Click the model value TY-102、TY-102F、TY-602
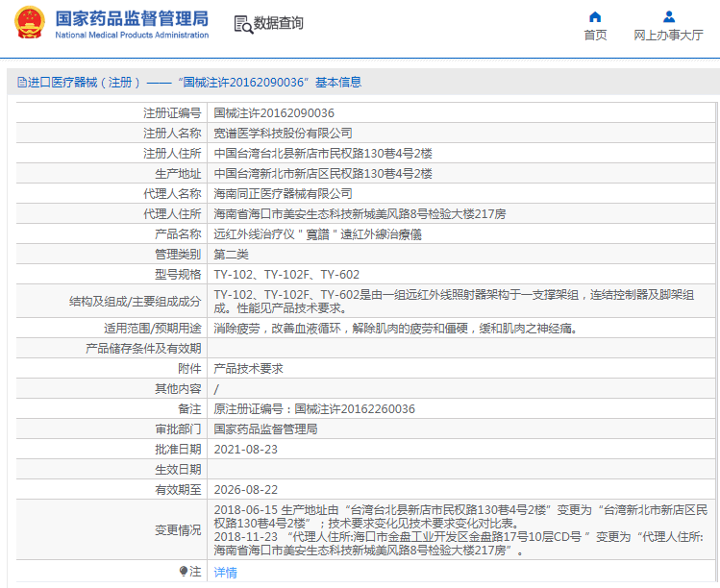This screenshot has height=588, width=720. (286, 274)
